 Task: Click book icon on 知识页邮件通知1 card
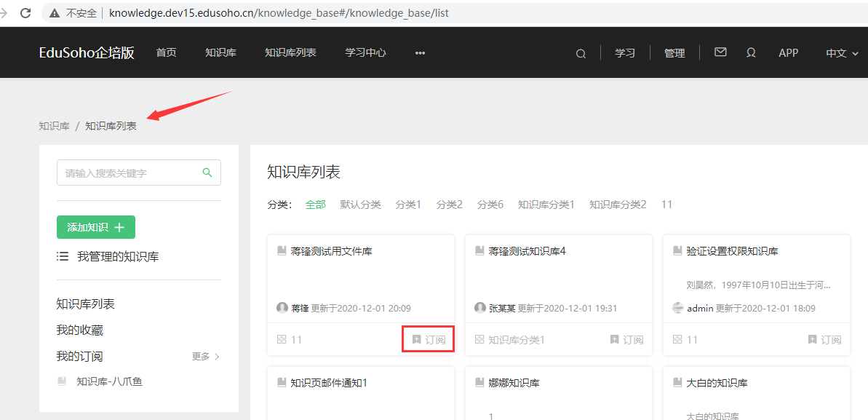(282, 382)
